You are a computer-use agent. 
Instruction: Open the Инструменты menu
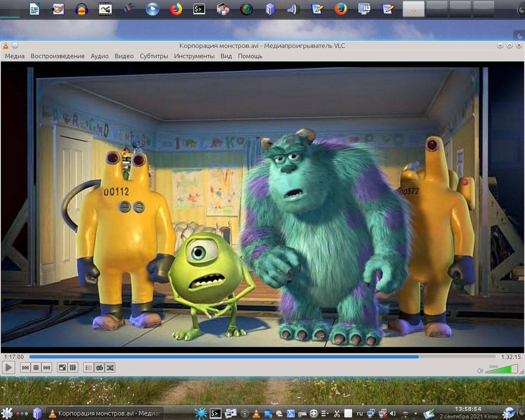(x=194, y=56)
